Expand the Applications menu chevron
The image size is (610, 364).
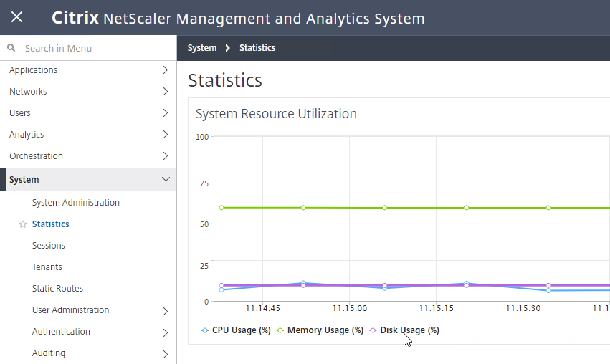(166, 70)
